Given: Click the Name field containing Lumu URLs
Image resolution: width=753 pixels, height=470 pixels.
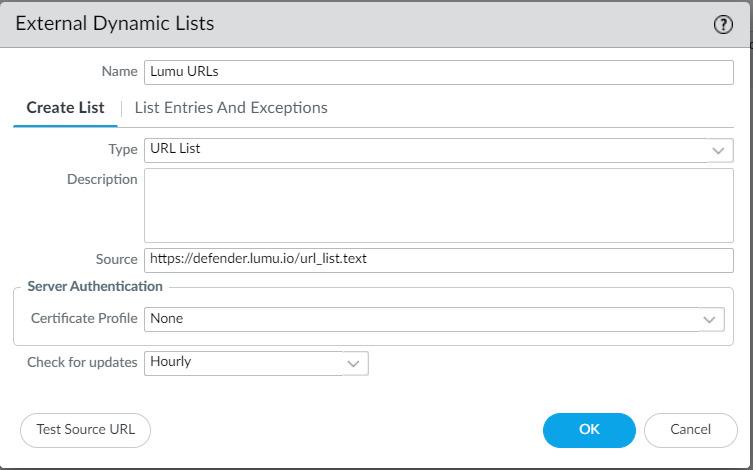Looking at the screenshot, I should point(438,72).
